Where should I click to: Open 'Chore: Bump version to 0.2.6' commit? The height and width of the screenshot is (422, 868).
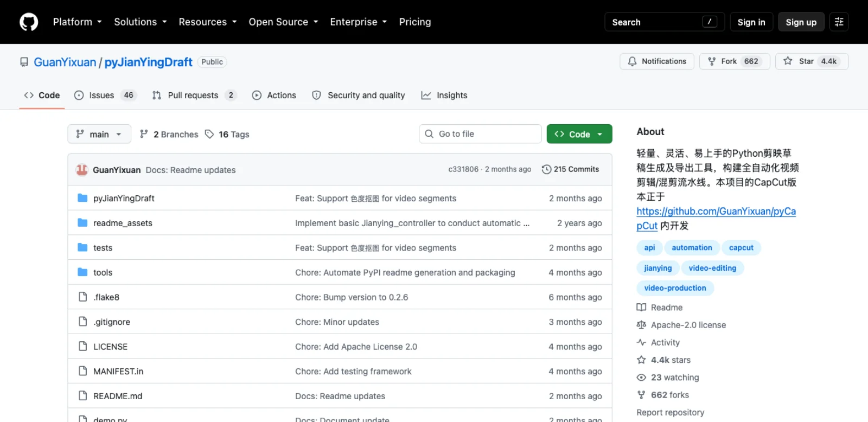tap(352, 297)
